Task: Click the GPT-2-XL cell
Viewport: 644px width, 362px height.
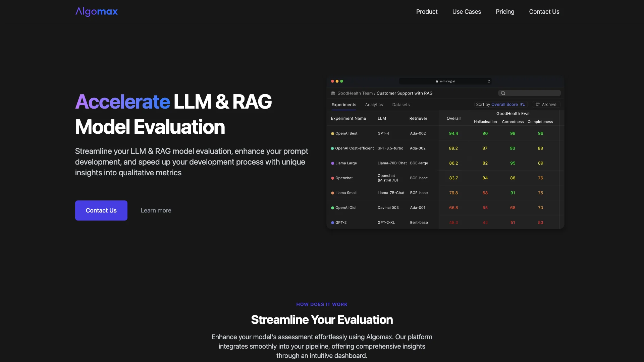Action: pos(386,223)
